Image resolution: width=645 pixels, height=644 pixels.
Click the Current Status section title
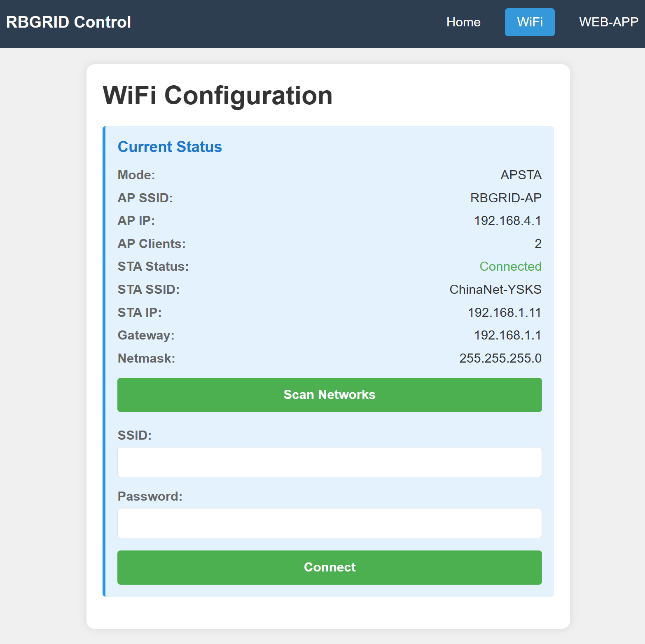point(170,147)
